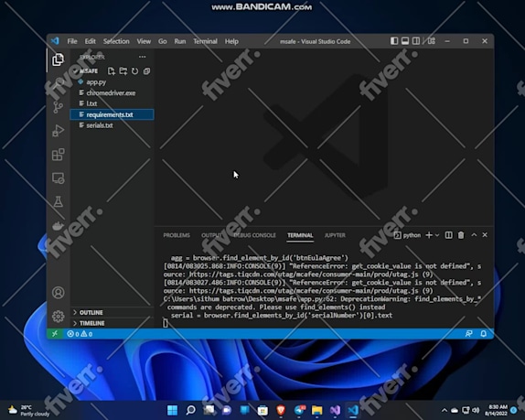525x420 pixels.
Task: Open the Manage gear menu
Action: 58,316
